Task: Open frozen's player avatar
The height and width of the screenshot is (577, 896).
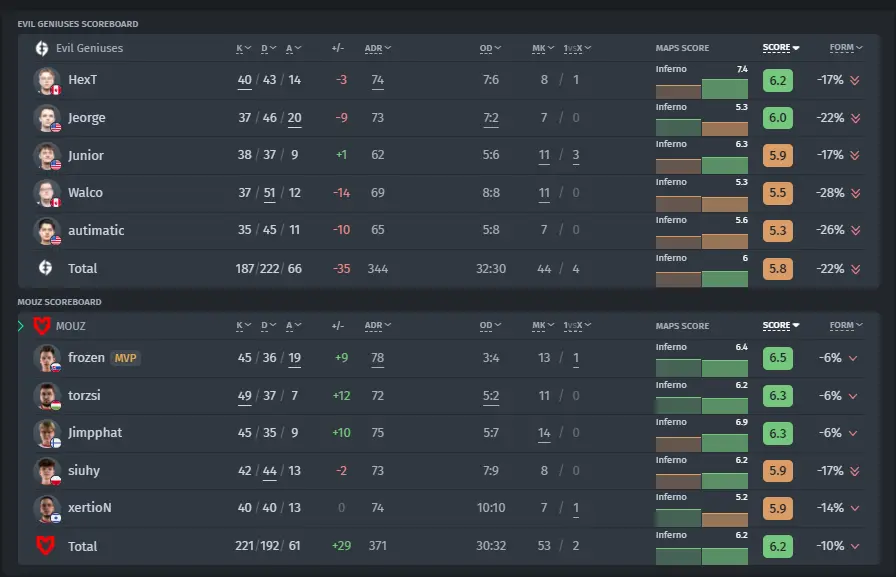Action: (47, 358)
